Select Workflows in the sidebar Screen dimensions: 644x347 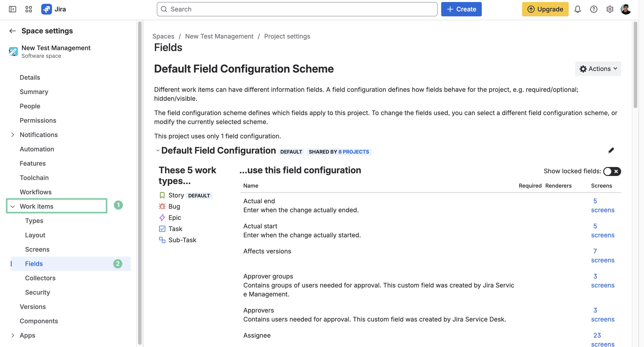tap(36, 192)
